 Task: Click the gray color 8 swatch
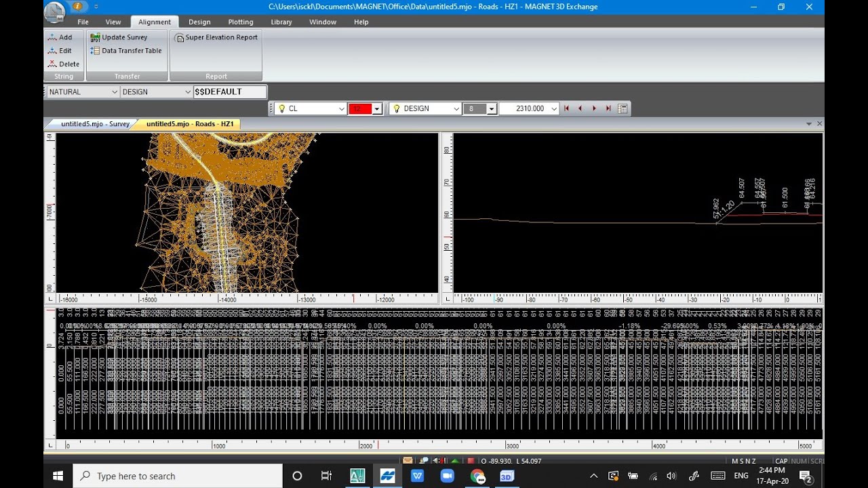pyautogui.click(x=475, y=108)
